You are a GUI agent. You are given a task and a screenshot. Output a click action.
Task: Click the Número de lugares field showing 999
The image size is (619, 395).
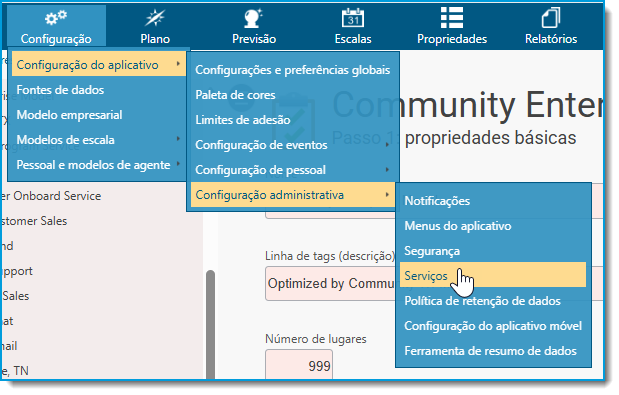pos(299,365)
